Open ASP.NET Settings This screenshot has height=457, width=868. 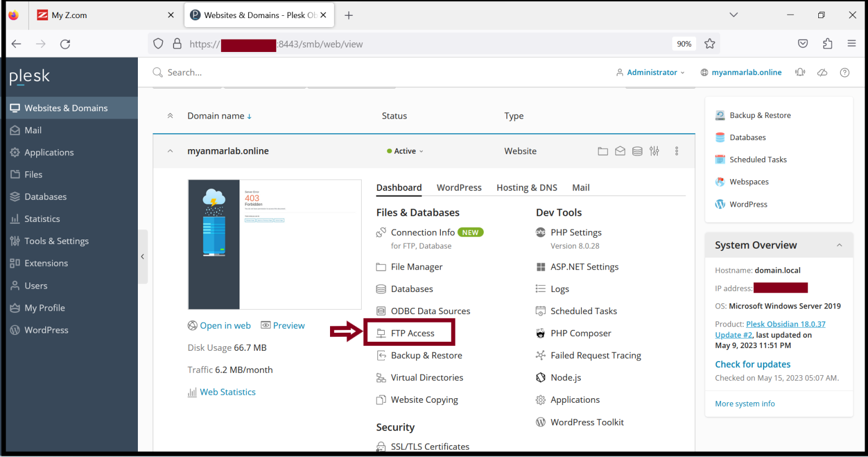pyautogui.click(x=584, y=267)
